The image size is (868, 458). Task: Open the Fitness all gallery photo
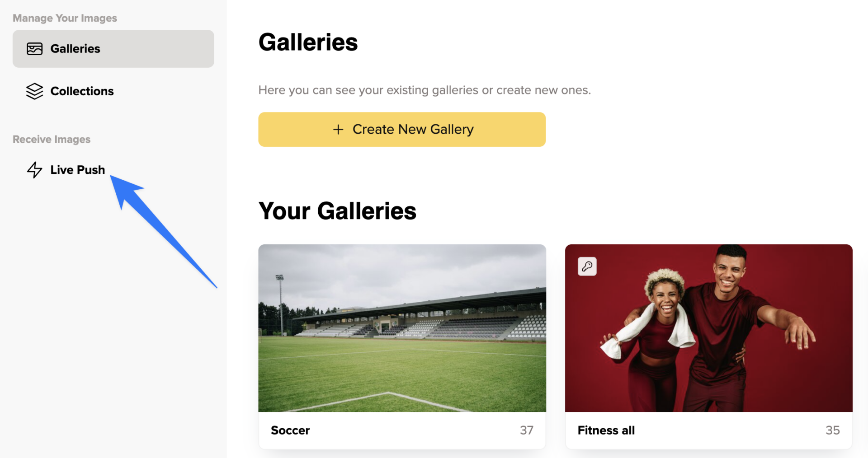click(x=708, y=328)
